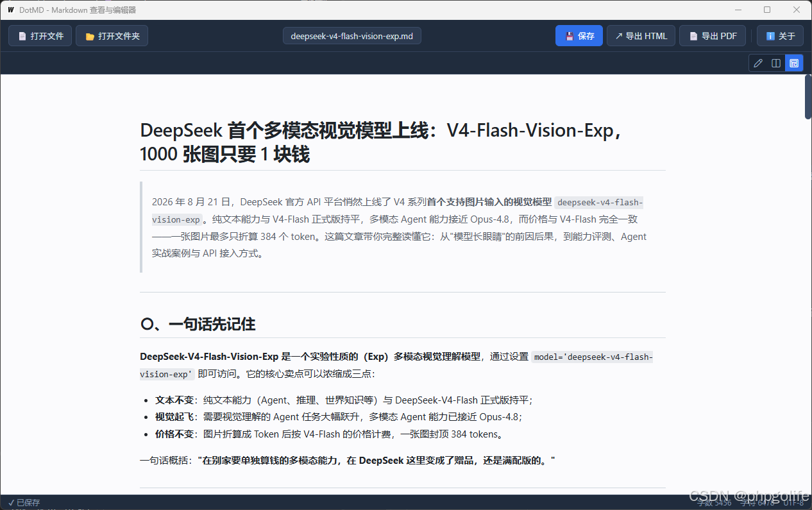Viewport: 812px width, 510px height.
Task: Open the 关于 about dialog
Action: 780,36
